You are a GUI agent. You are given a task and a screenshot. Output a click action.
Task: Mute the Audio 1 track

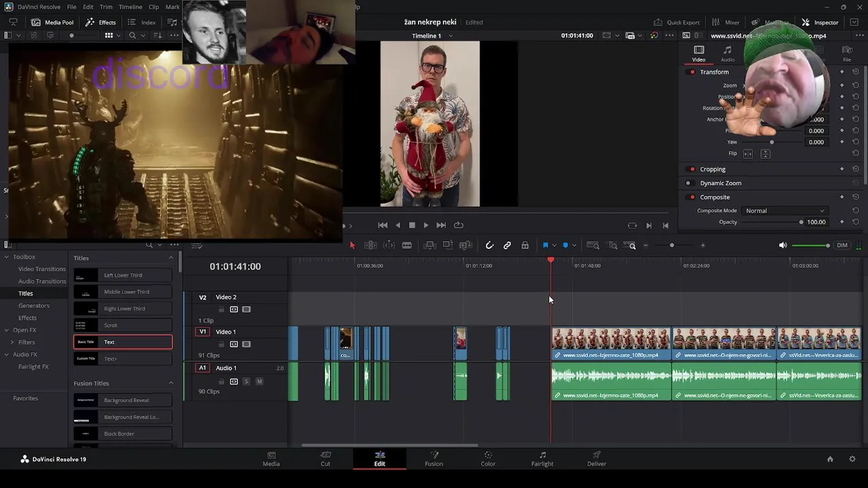click(x=259, y=382)
